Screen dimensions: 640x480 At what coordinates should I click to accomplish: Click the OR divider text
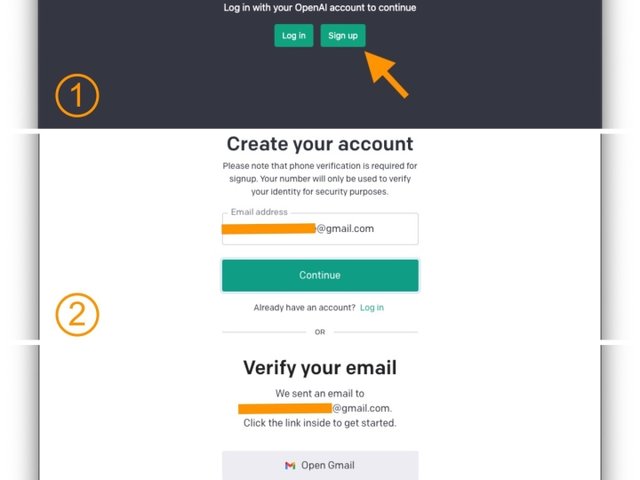(320, 331)
